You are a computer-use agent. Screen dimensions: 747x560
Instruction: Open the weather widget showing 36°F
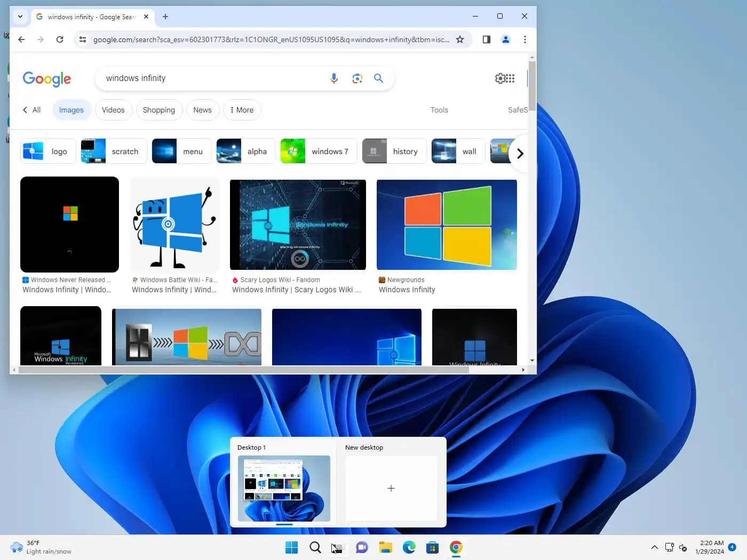[x=41, y=547]
